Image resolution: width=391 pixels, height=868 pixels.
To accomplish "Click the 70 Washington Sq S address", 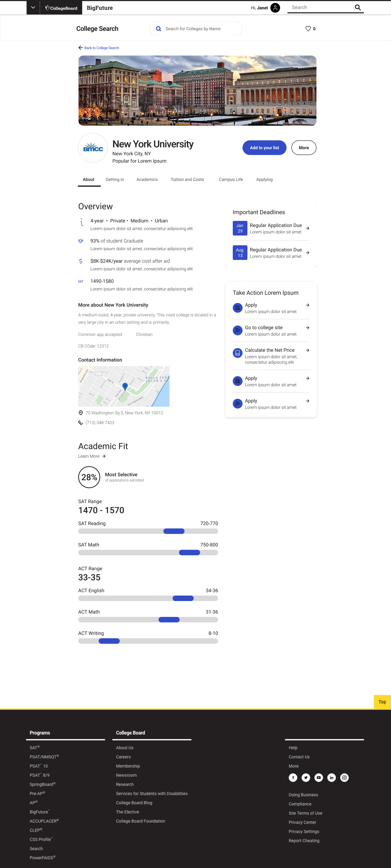I will coord(124,413).
